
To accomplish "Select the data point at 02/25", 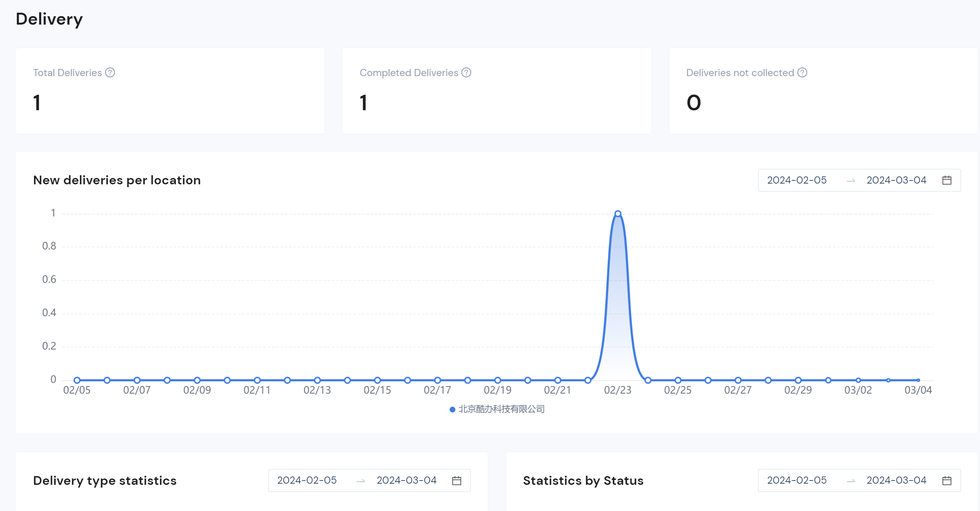I will coord(678,380).
